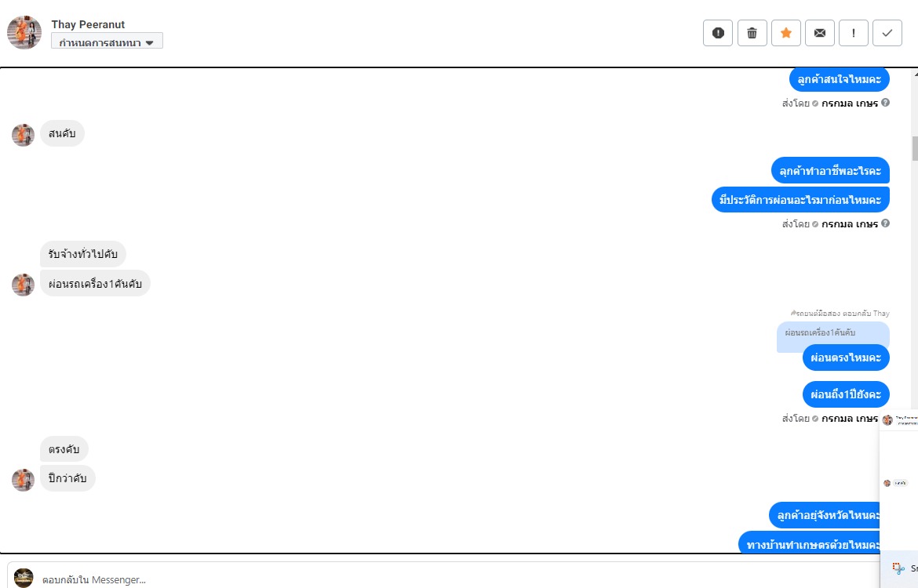
Task: Click the ลูกค้าสนใจไหมคะ message bubble
Action: 839,79
